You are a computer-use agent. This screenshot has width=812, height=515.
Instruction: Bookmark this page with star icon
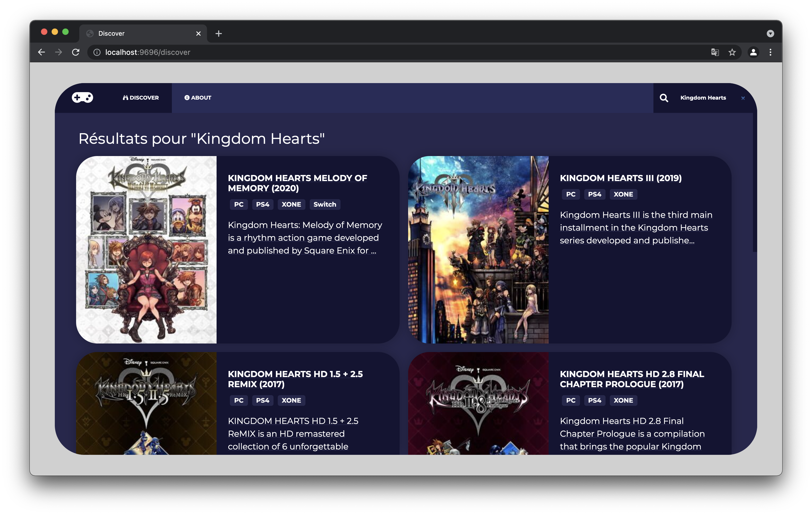point(732,52)
